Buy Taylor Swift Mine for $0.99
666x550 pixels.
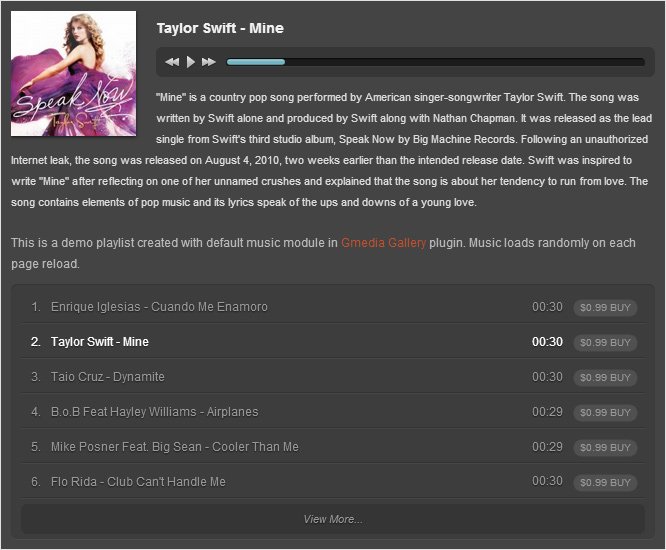pos(605,343)
